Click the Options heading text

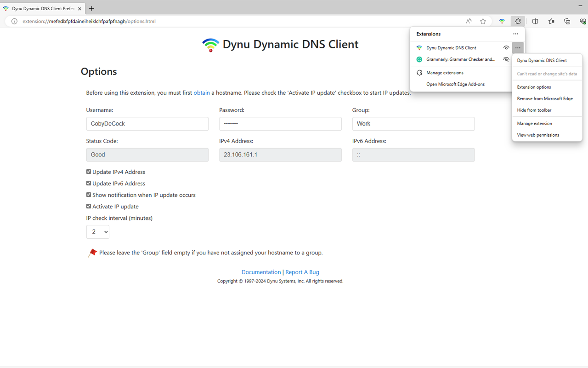point(99,71)
